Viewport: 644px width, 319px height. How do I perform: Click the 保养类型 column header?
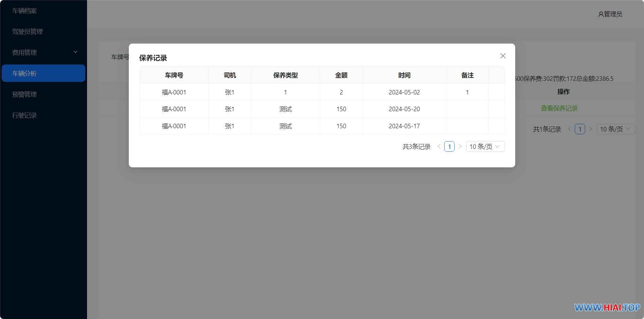[285, 75]
